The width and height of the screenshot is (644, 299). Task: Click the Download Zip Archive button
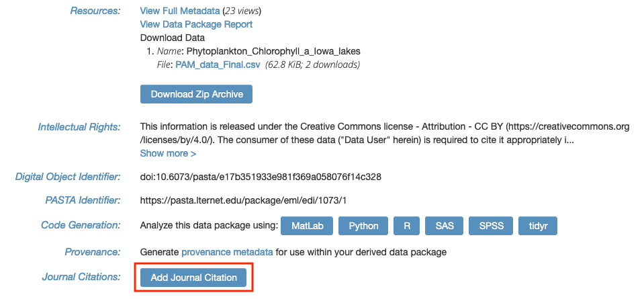click(196, 94)
